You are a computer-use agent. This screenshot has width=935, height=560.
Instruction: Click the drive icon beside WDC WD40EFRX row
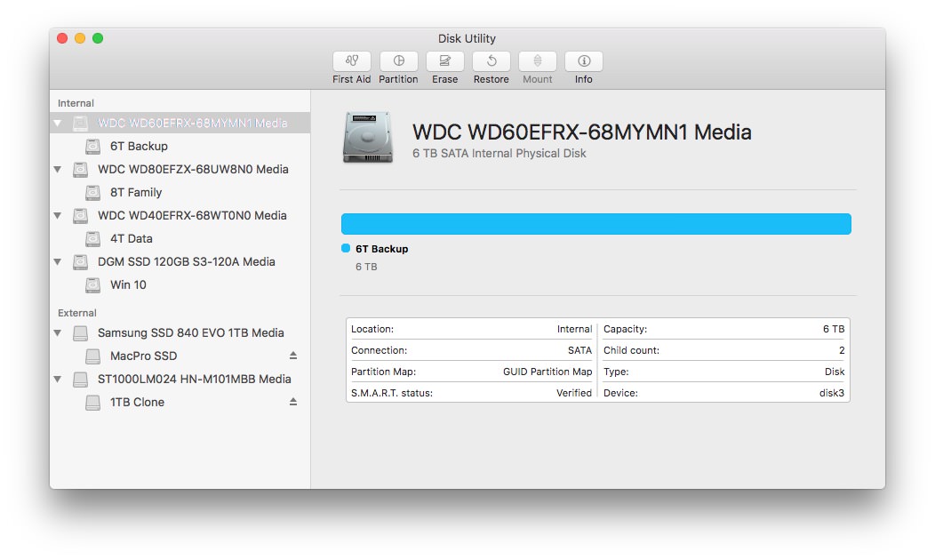click(81, 216)
